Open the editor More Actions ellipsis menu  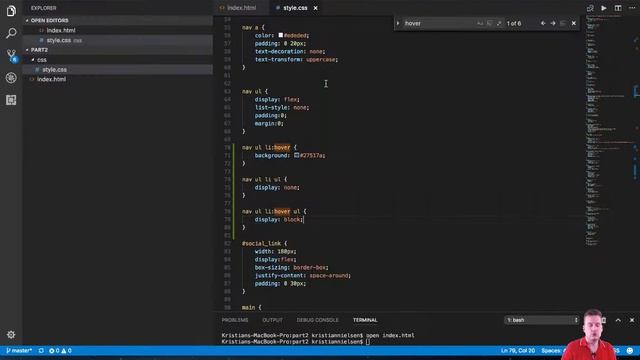point(632,8)
